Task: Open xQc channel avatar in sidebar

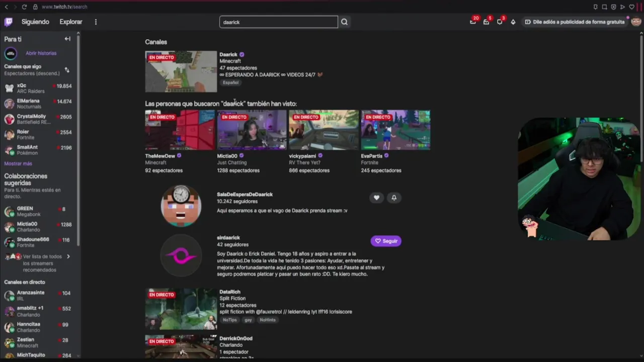Action: (x=9, y=88)
